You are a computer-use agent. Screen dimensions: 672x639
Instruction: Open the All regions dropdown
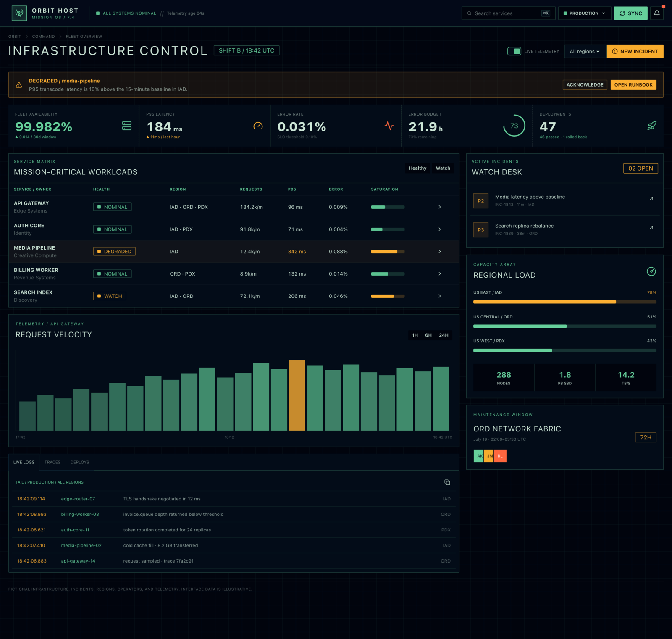tap(585, 51)
